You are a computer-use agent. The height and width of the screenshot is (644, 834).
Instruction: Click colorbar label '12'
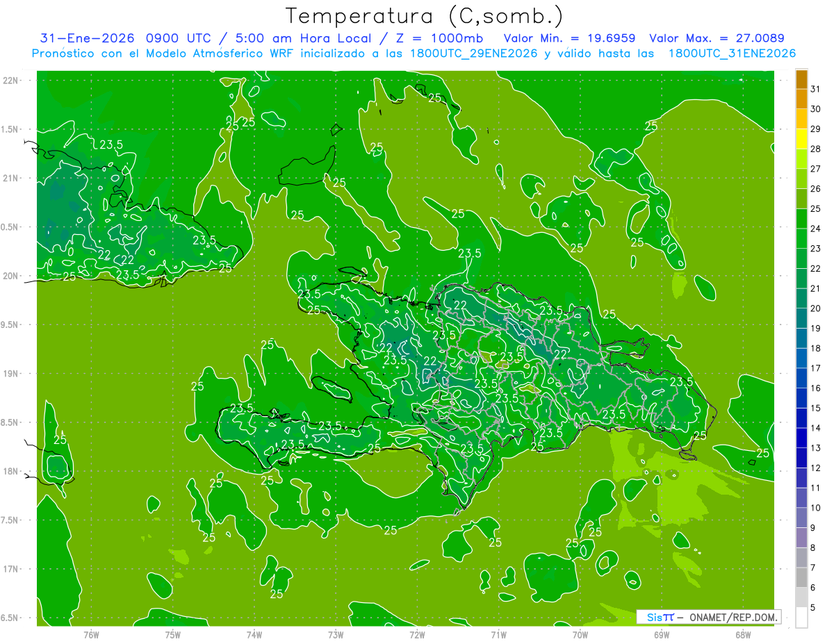tap(816, 468)
